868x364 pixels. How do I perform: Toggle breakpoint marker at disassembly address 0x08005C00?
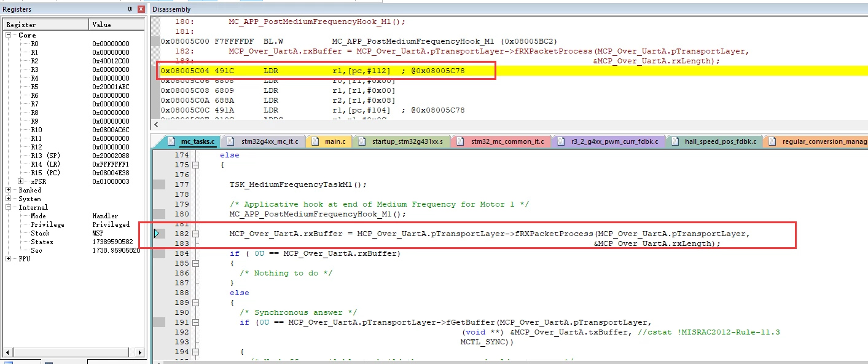click(156, 41)
